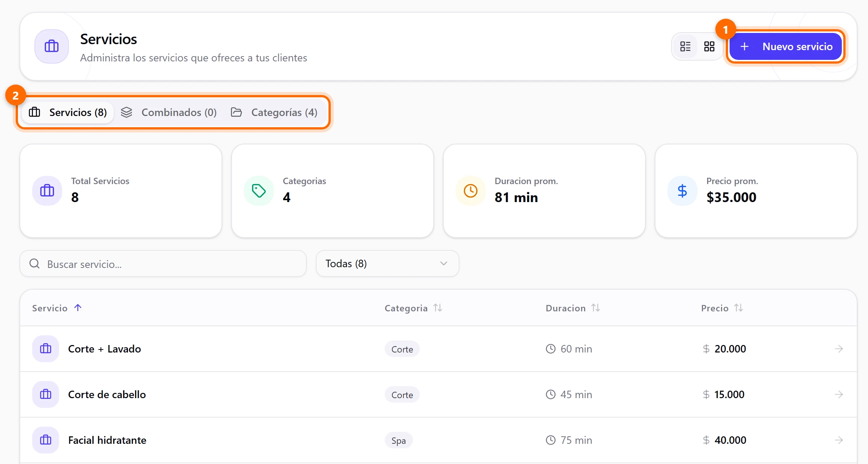Click the Total Servicios stat card

pyautogui.click(x=121, y=191)
